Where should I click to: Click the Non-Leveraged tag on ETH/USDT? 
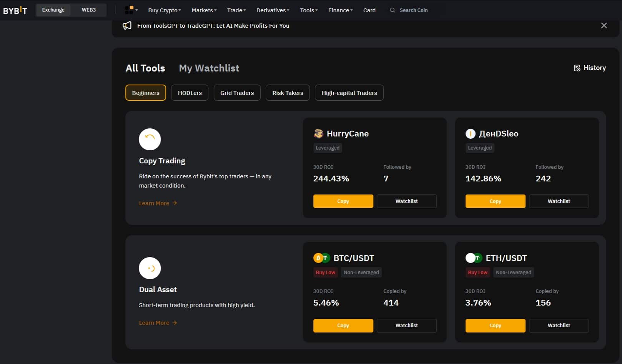click(x=514, y=272)
